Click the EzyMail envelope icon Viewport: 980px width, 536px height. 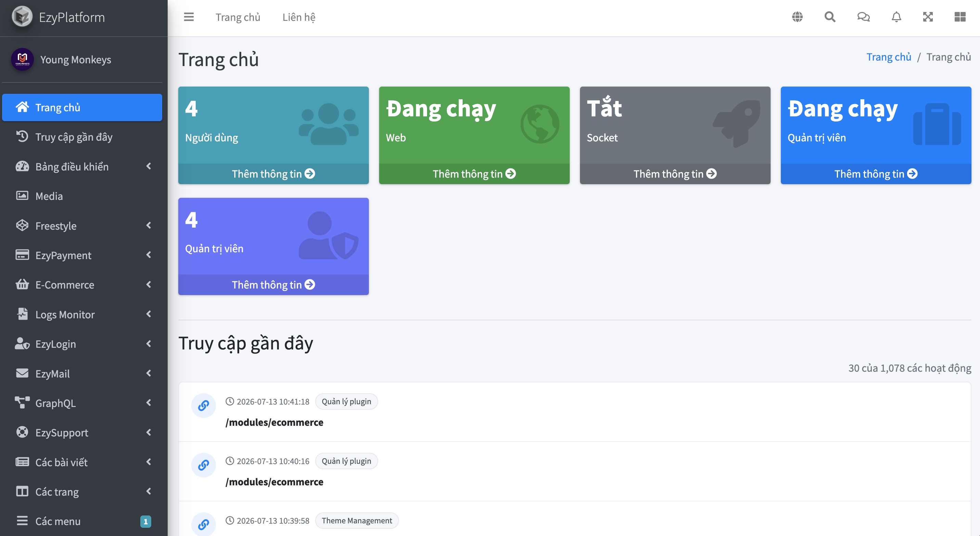pyautogui.click(x=22, y=373)
